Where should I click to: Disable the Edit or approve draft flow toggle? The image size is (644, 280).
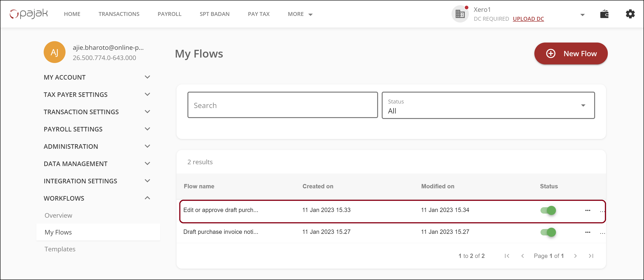pyautogui.click(x=548, y=210)
